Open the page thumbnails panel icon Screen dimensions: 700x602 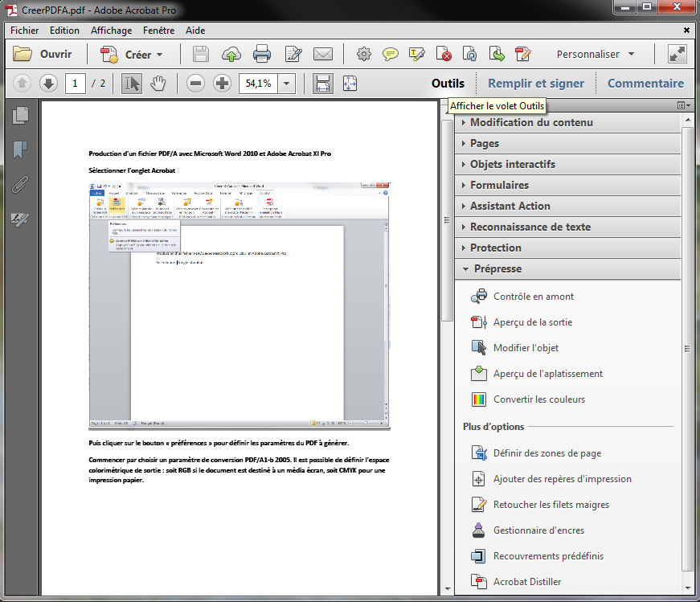coord(20,115)
